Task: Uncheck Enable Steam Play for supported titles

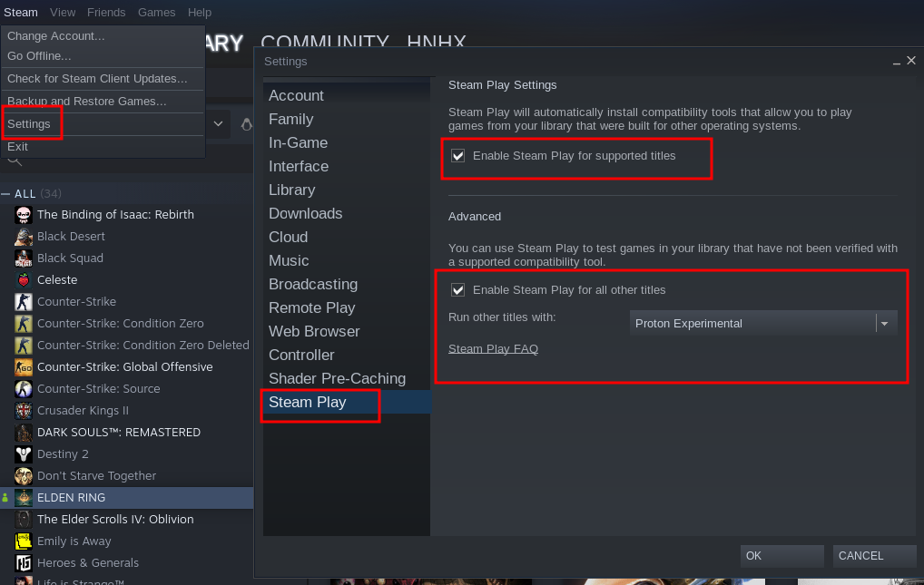Action: tap(457, 155)
